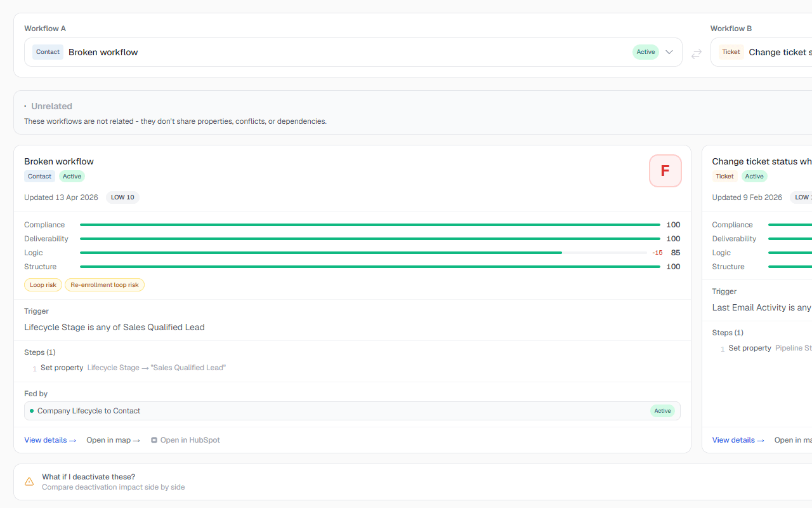This screenshot has height=508, width=812.
Task: Click the Unrelated relationship heading
Action: tap(51, 106)
